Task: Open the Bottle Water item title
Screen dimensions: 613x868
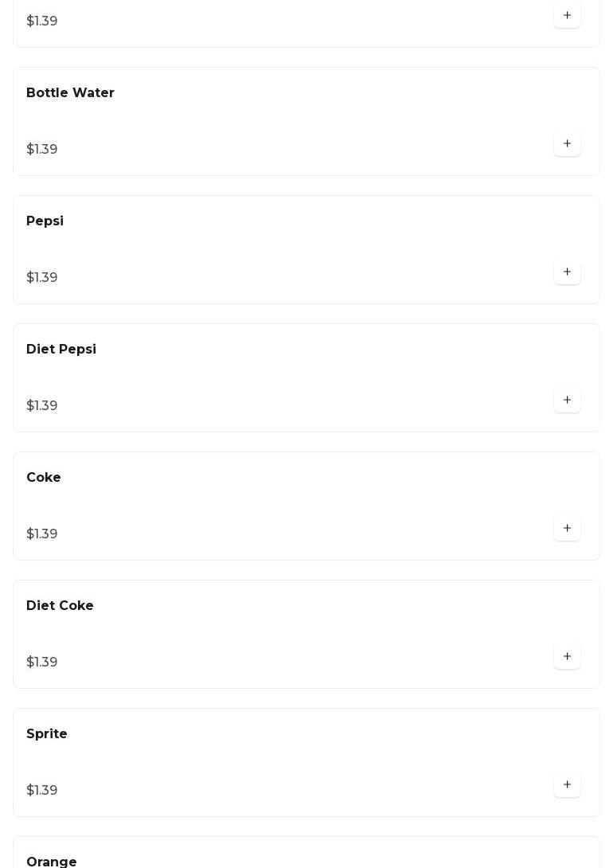Action: 70,92
